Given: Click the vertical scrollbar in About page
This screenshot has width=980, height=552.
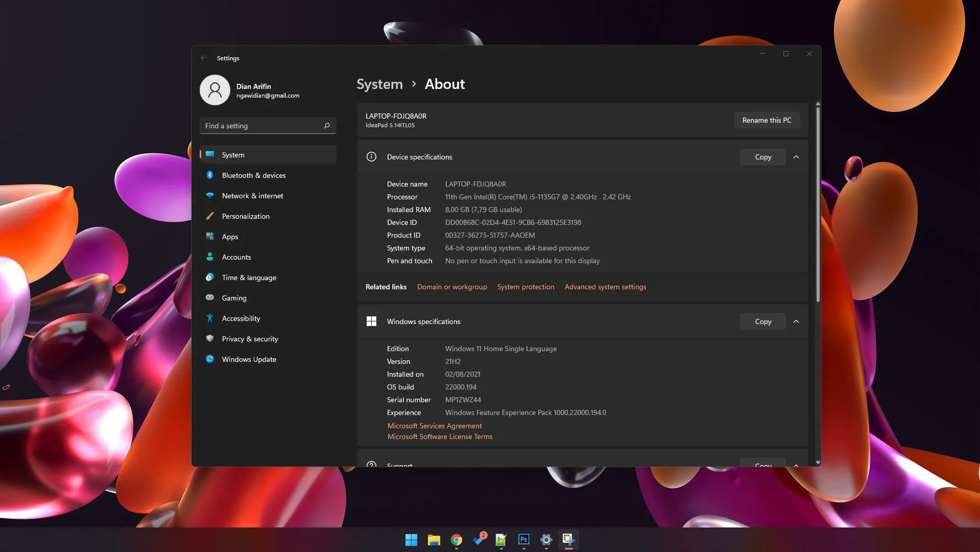Looking at the screenshot, I should coord(818,204).
